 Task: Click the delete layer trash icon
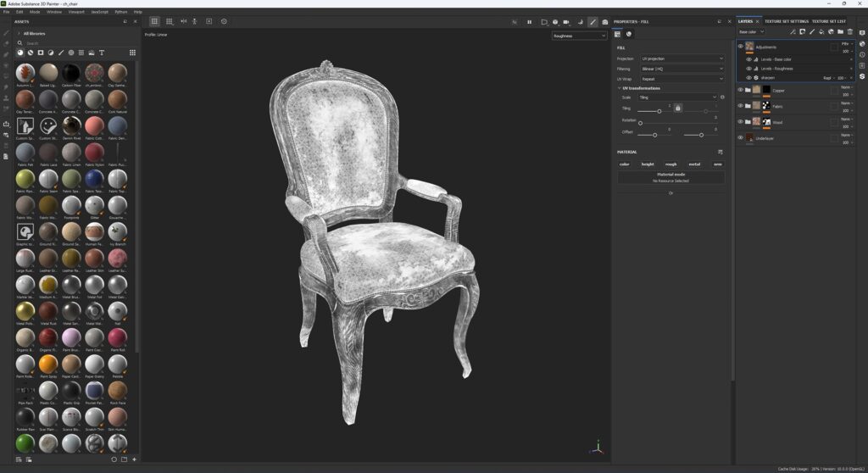pyautogui.click(x=850, y=32)
